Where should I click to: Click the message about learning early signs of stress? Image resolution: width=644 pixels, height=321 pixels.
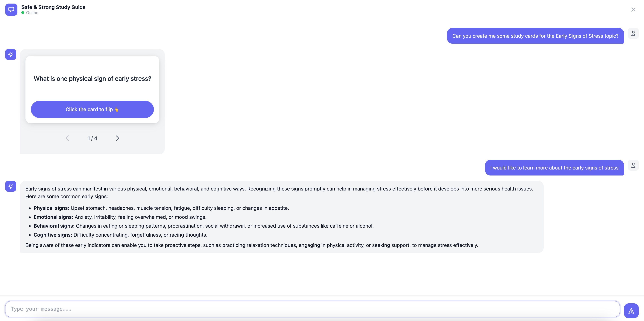[x=554, y=167]
